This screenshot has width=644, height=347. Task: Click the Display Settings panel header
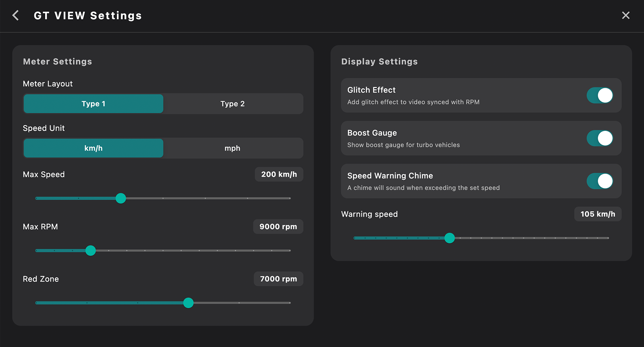click(379, 61)
